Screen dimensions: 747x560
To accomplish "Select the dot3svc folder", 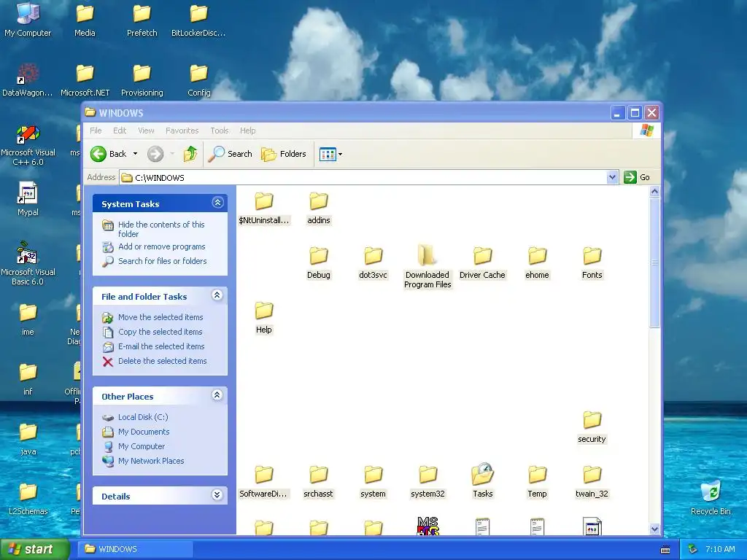I will point(373,262).
